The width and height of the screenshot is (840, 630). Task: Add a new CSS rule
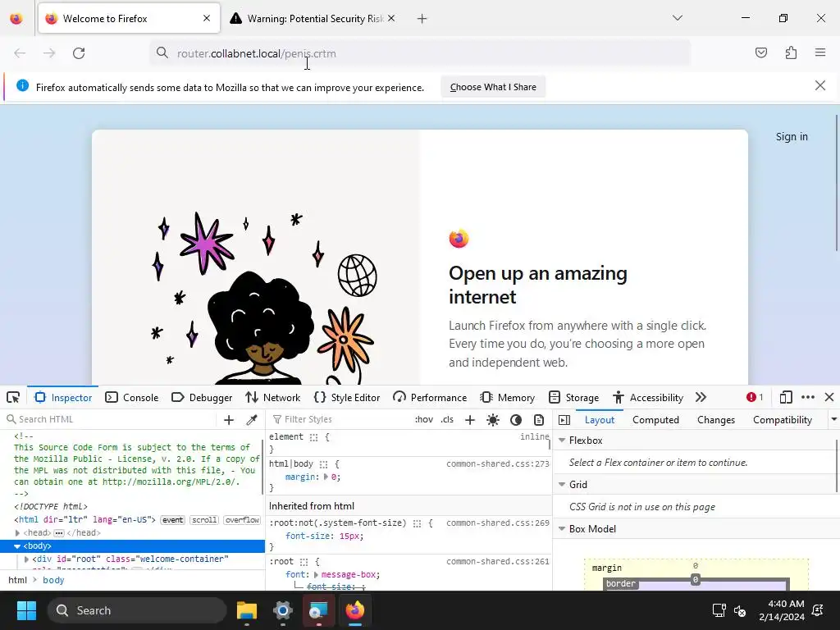point(470,420)
